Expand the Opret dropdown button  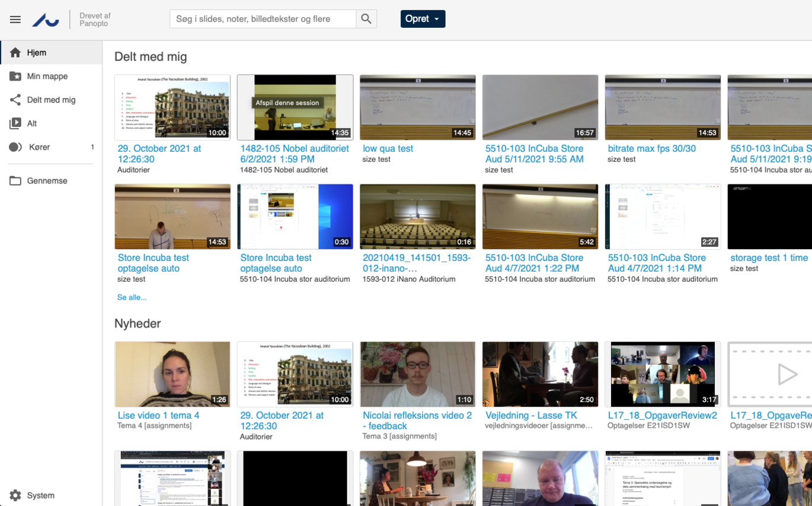click(x=423, y=19)
